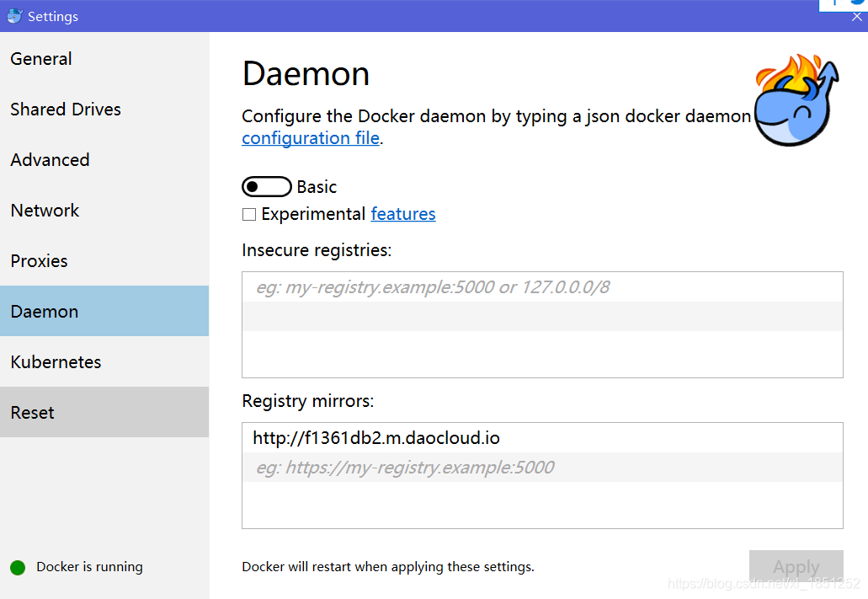Viewport: 868px width, 599px height.
Task: Switch to the Advanced settings tab
Action: (104, 159)
